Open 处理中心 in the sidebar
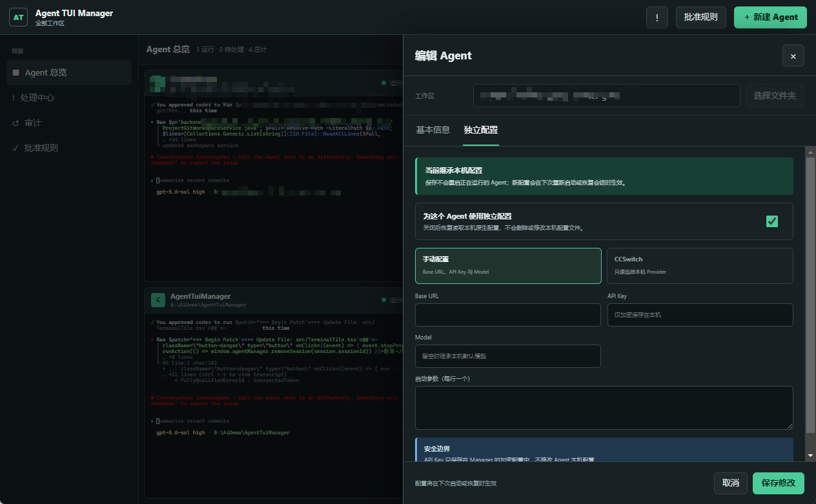The width and height of the screenshot is (816, 504). tap(69, 97)
